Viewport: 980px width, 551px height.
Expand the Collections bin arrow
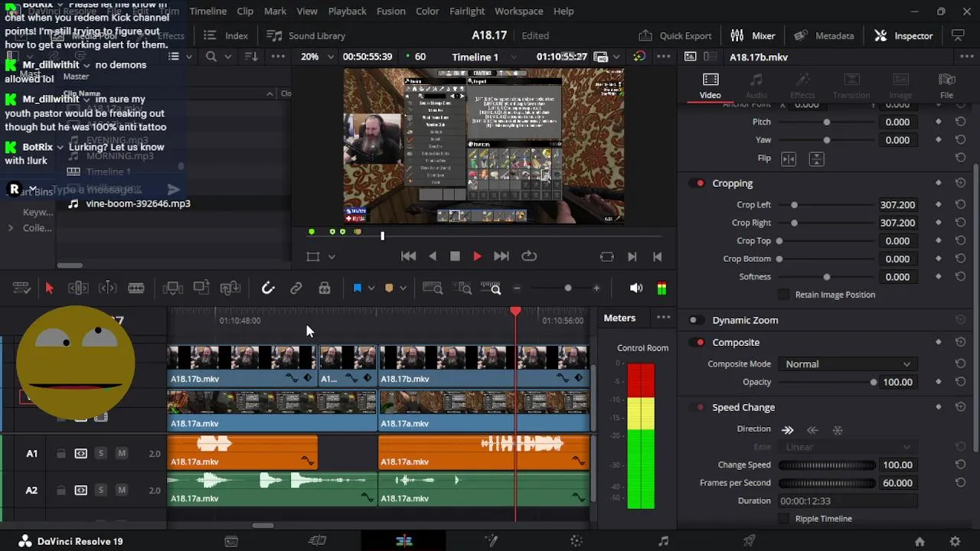click(x=11, y=228)
